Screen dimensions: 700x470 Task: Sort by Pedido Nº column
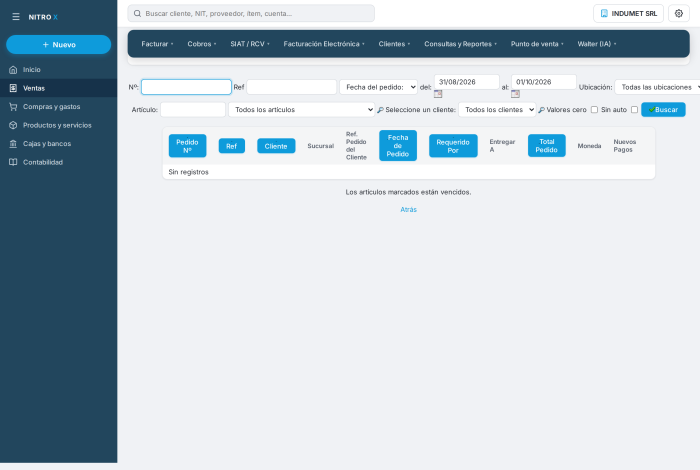coord(188,146)
